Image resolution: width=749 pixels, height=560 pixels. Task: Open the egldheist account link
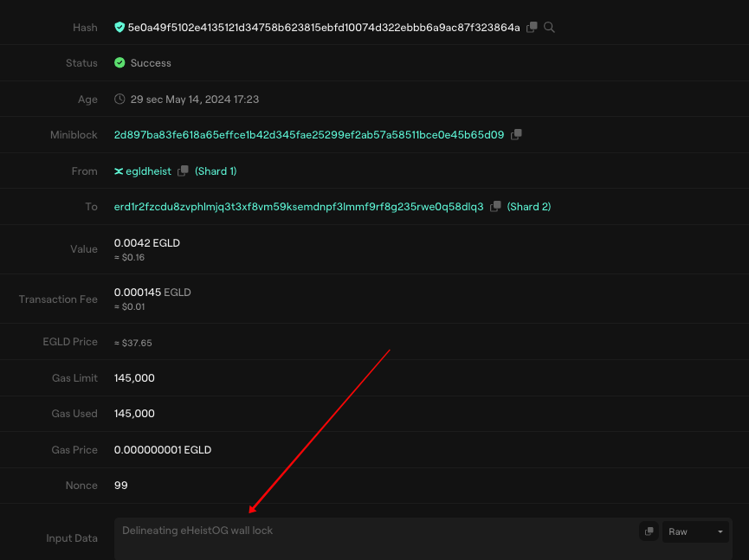click(x=148, y=171)
